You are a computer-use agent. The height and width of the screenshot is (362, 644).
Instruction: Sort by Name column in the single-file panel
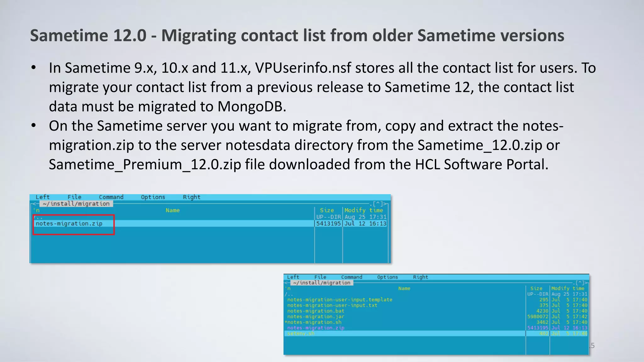[173, 210]
